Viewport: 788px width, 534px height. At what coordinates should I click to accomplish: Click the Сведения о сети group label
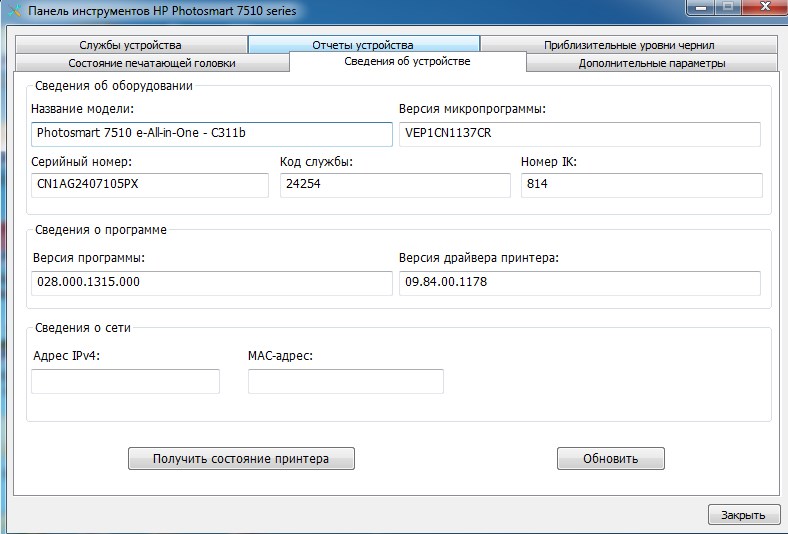pyautogui.click(x=82, y=328)
